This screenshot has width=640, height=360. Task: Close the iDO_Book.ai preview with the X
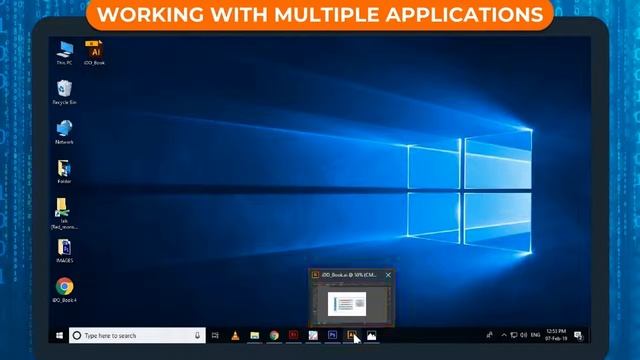tap(388, 275)
